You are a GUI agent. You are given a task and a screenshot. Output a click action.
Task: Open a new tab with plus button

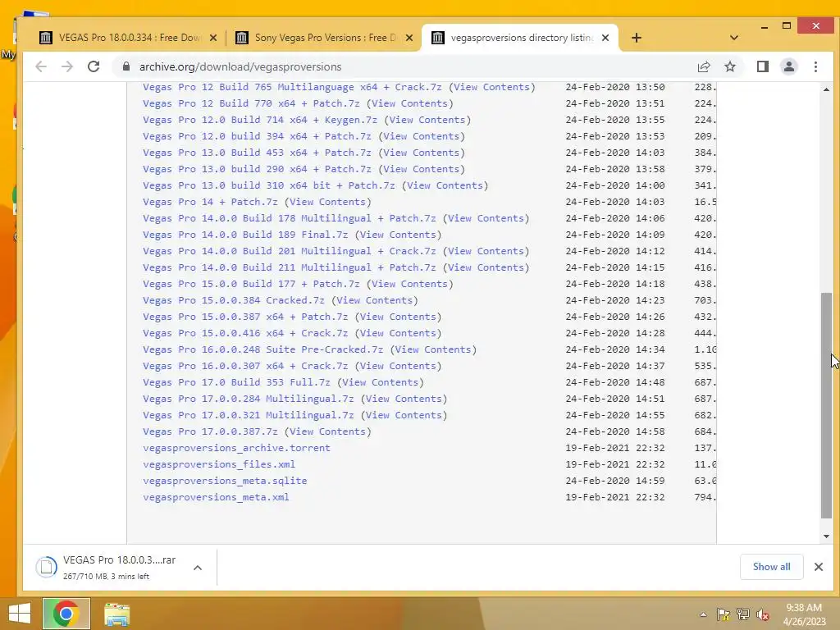tap(636, 38)
